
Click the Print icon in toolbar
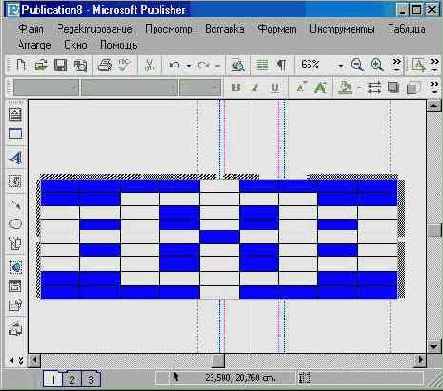click(104, 65)
